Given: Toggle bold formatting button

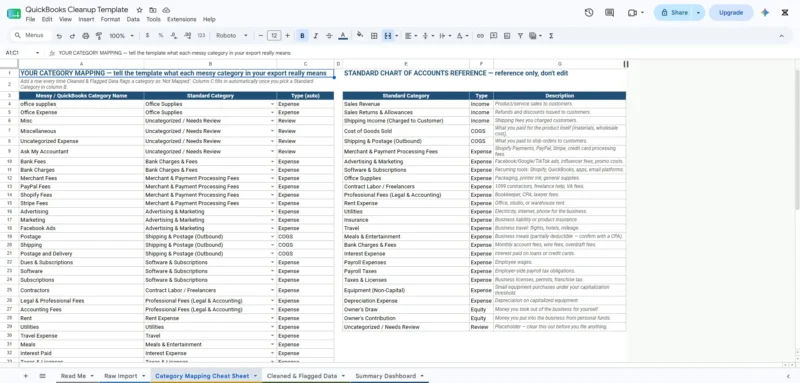Looking at the screenshot, I should 302,36.
